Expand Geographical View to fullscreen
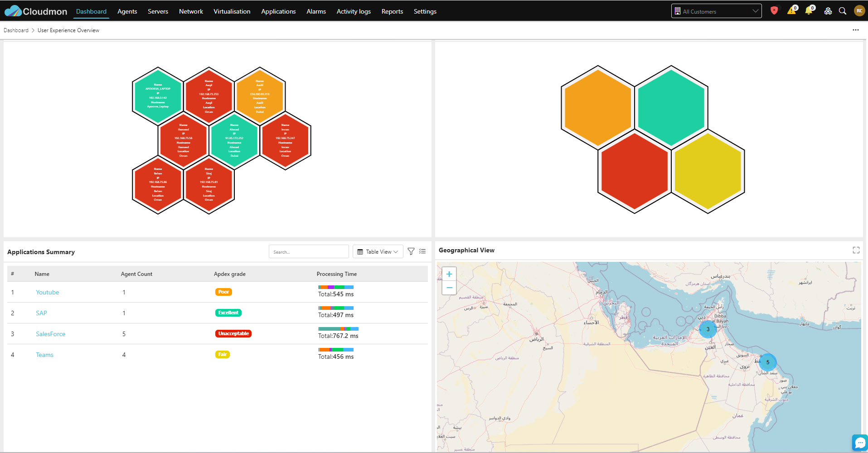This screenshot has height=453, width=868. click(856, 250)
